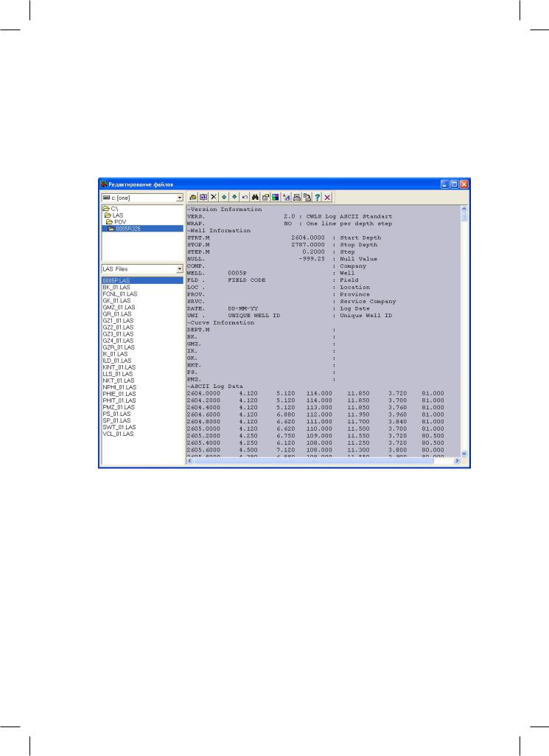The image size is (549, 756).
Task: Select file GZ3_01.LAS
Action: tap(118, 334)
